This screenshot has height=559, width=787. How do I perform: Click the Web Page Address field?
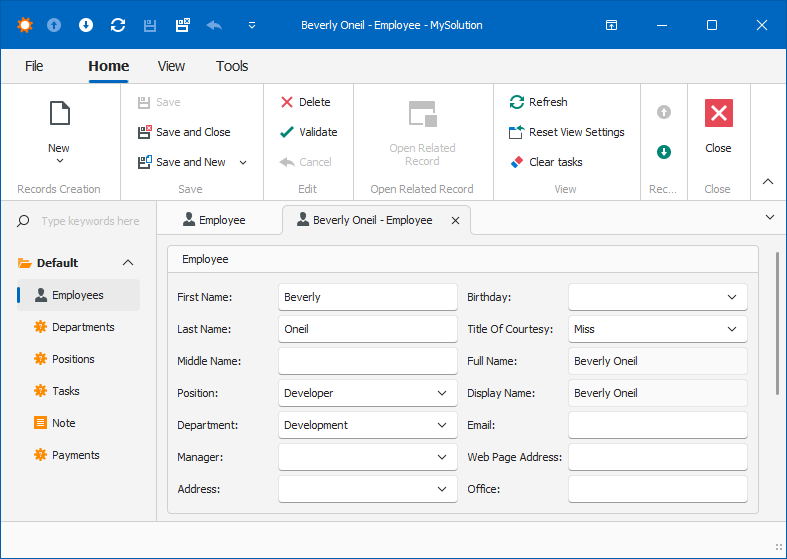pos(658,457)
